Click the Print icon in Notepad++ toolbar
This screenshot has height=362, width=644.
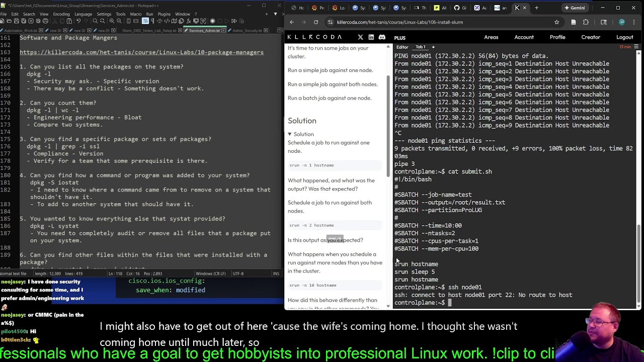pyautogui.click(x=45, y=21)
